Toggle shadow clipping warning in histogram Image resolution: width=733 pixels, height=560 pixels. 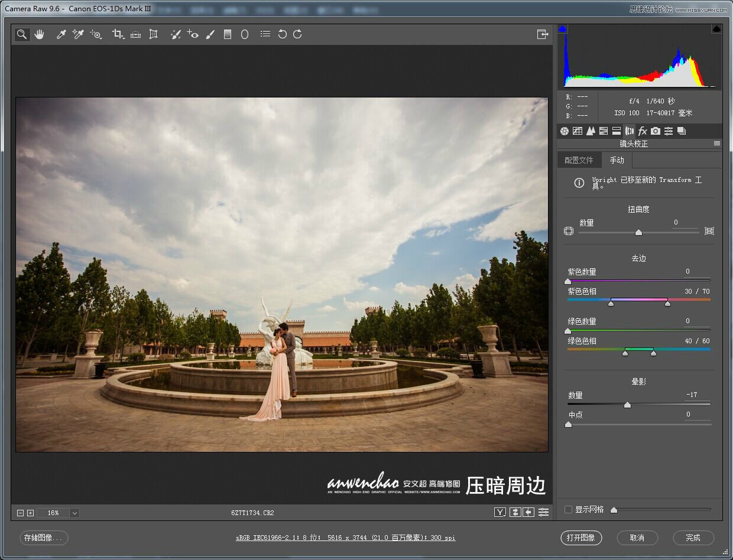563,28
